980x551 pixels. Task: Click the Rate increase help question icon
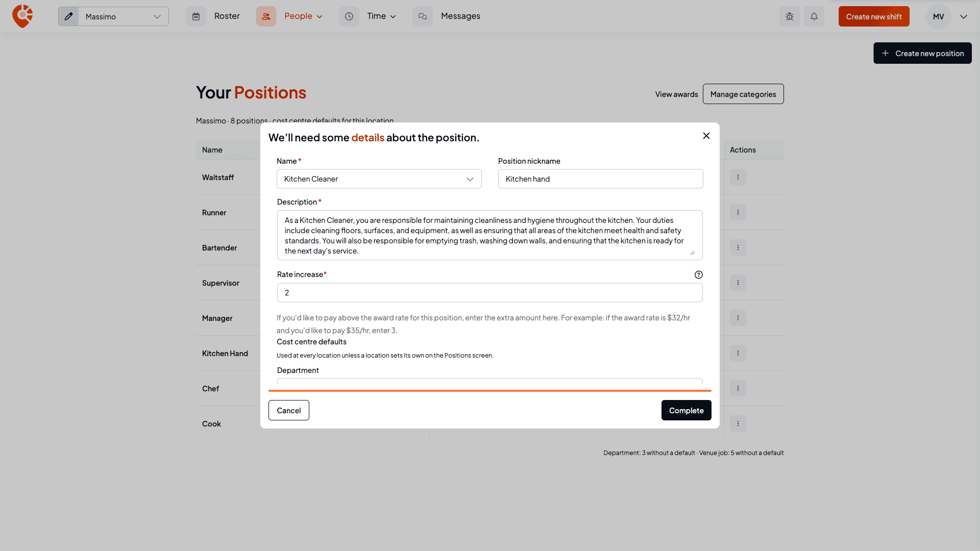pos(699,274)
